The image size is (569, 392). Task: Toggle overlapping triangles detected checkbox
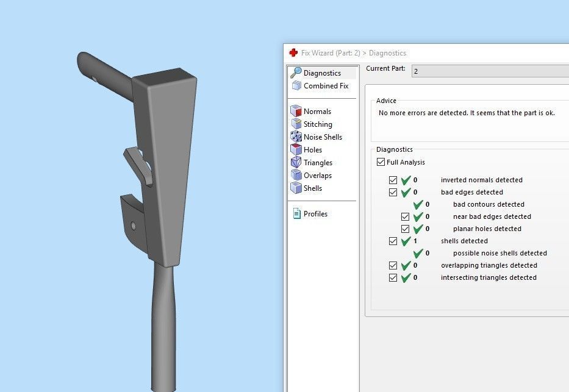pyautogui.click(x=393, y=265)
